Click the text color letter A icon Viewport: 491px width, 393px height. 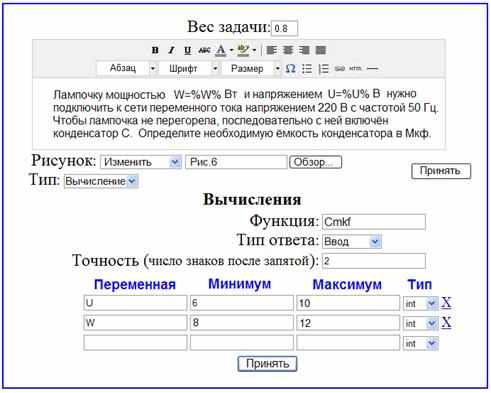click(x=220, y=50)
